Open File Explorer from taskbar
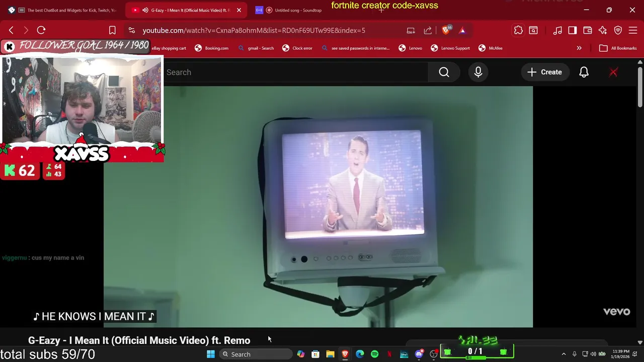This screenshot has width=644, height=362. pyautogui.click(x=330, y=354)
